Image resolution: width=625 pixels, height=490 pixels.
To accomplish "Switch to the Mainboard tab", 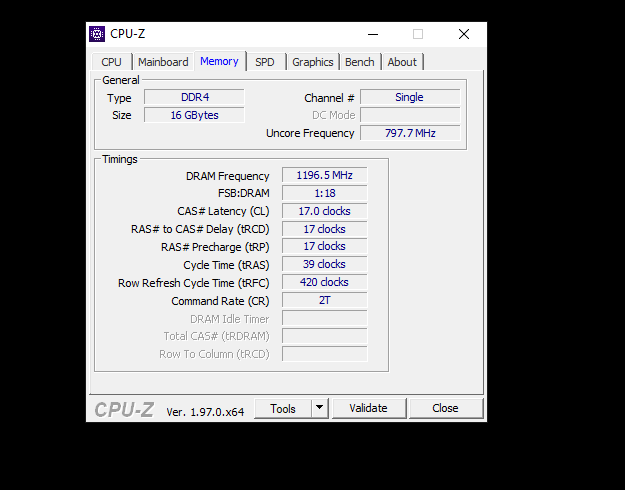I will pos(163,62).
